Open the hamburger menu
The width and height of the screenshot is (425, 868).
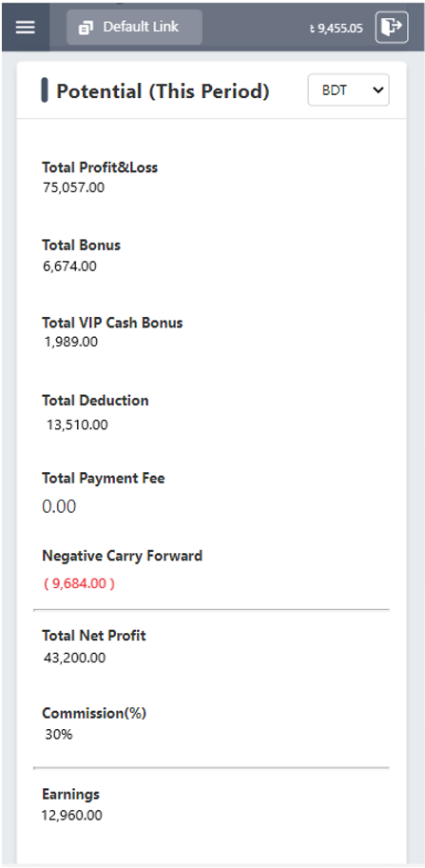[x=26, y=27]
